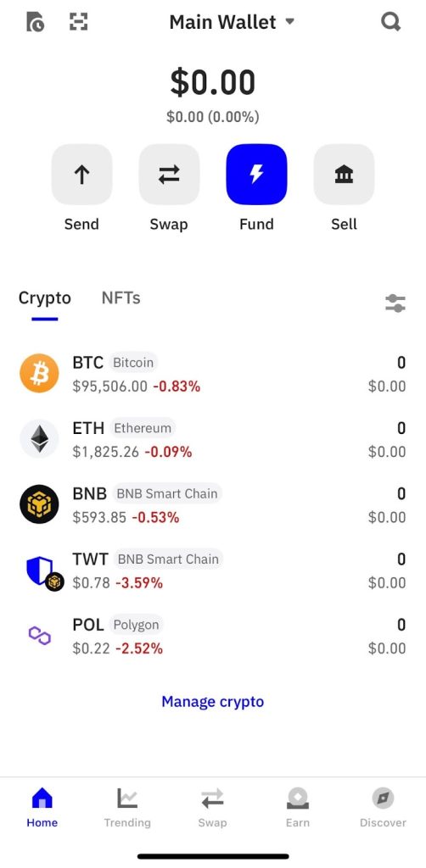Tap the Send arrow button
This screenshot has height=868, width=426.
coord(81,175)
